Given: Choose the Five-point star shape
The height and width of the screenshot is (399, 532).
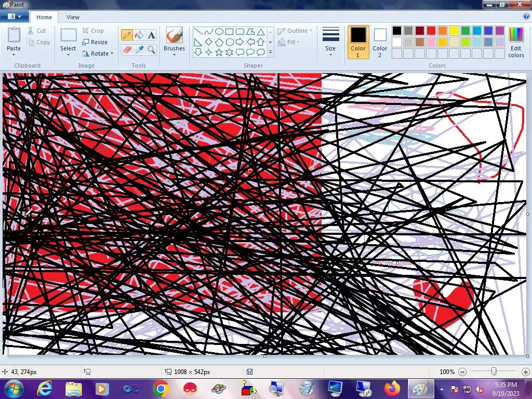Looking at the screenshot, I should pyautogui.click(x=219, y=52).
